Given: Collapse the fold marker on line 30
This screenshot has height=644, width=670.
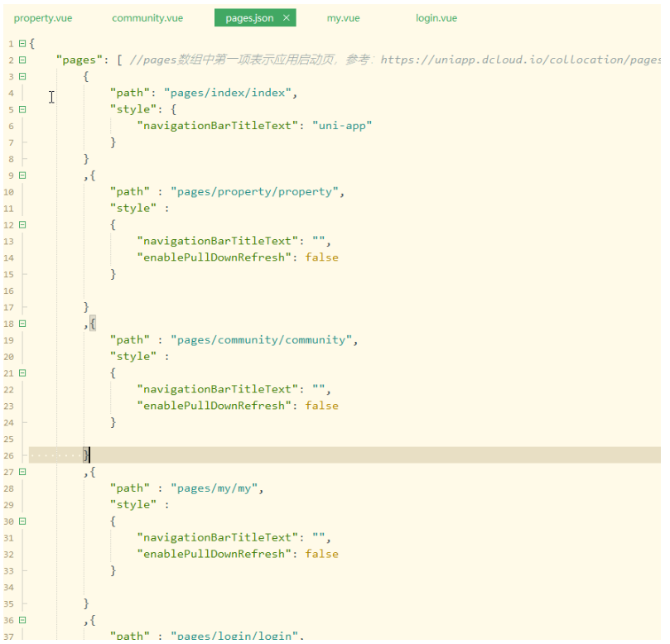Looking at the screenshot, I should coord(22,521).
